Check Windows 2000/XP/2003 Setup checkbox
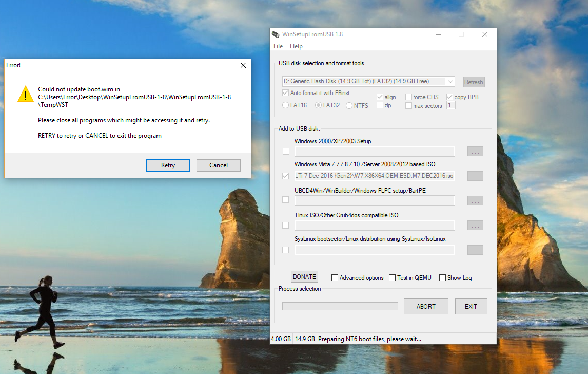Image resolution: width=588 pixels, height=374 pixels. 286,152
